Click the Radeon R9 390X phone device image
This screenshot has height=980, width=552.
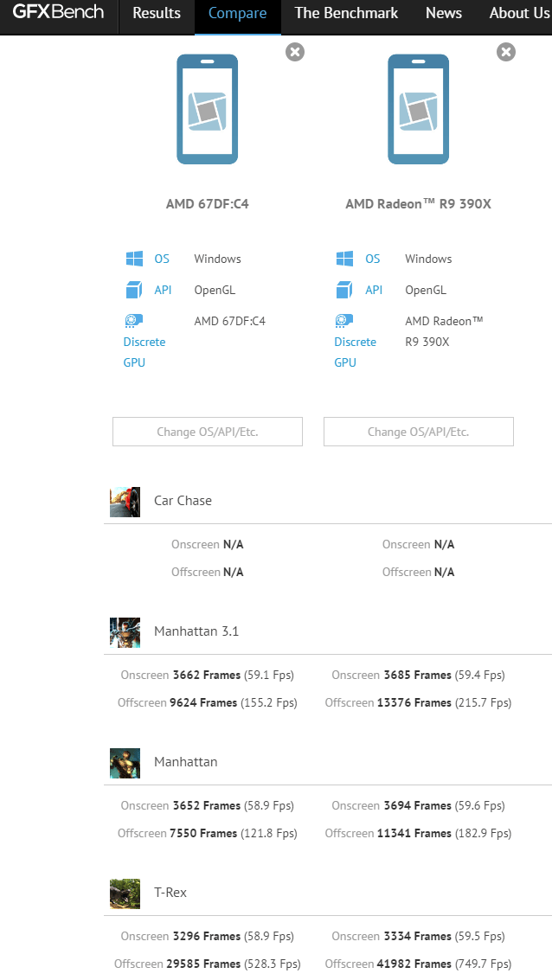tap(418, 109)
